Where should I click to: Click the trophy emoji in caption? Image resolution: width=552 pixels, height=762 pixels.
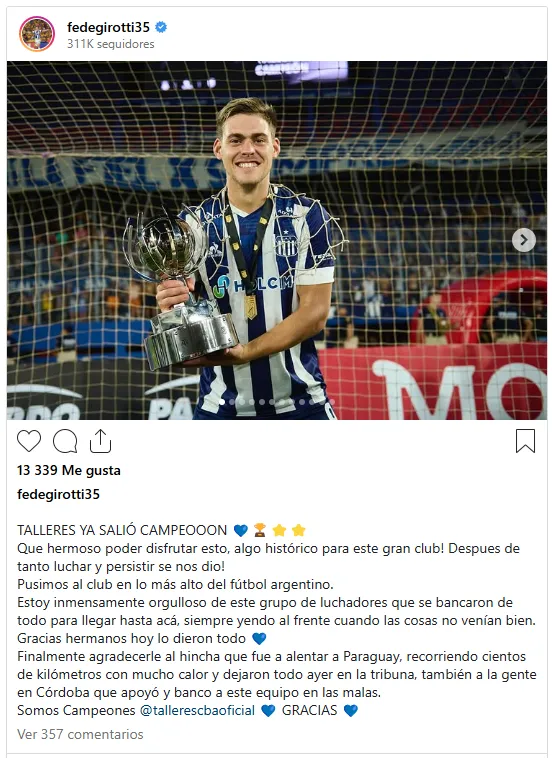(260, 530)
